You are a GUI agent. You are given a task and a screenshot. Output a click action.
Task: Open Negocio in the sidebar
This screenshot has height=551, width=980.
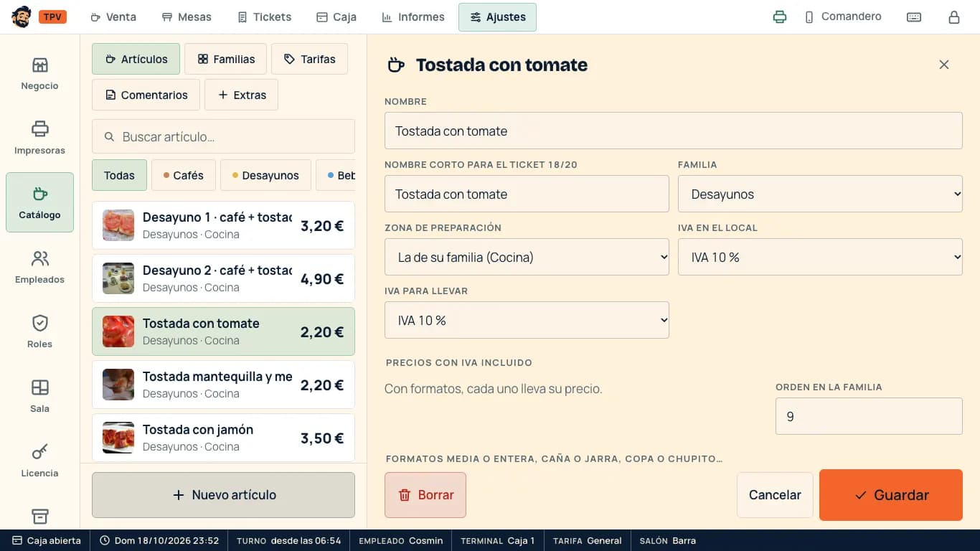39,74
